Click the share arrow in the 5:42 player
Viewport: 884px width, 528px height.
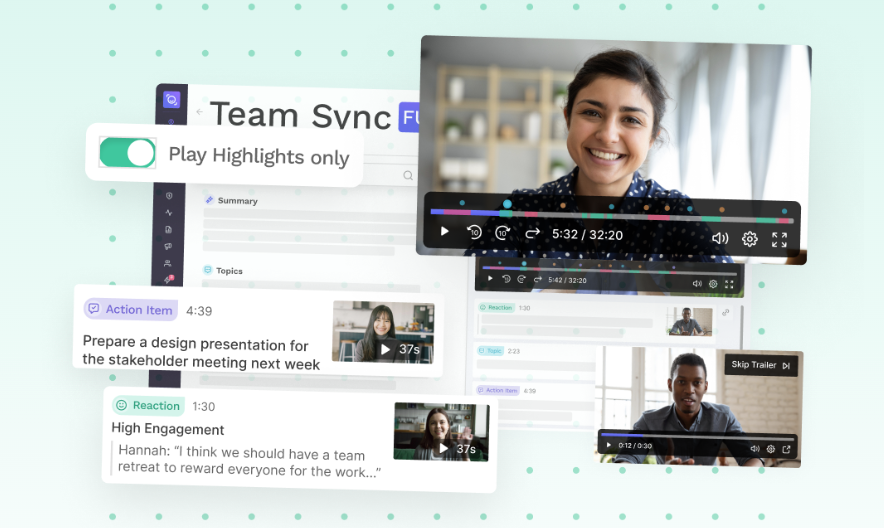pyautogui.click(x=537, y=279)
